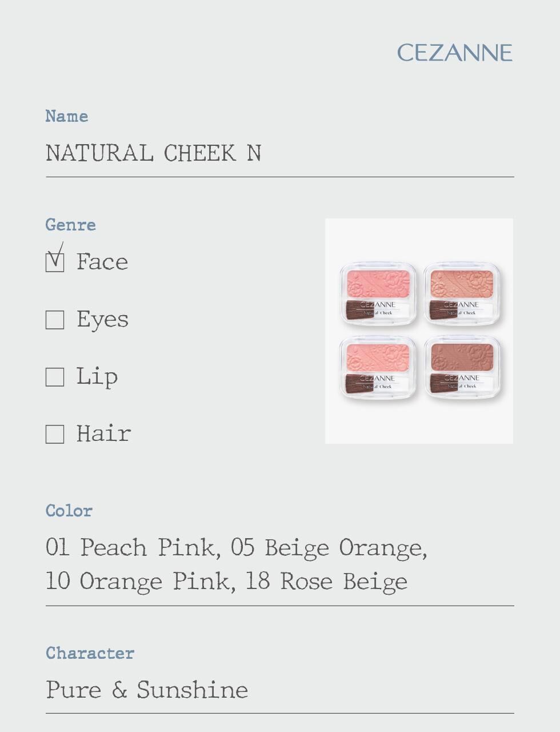Screen dimensions: 560x732
Task: Check the Lip genre checkbox
Action: coord(55,377)
